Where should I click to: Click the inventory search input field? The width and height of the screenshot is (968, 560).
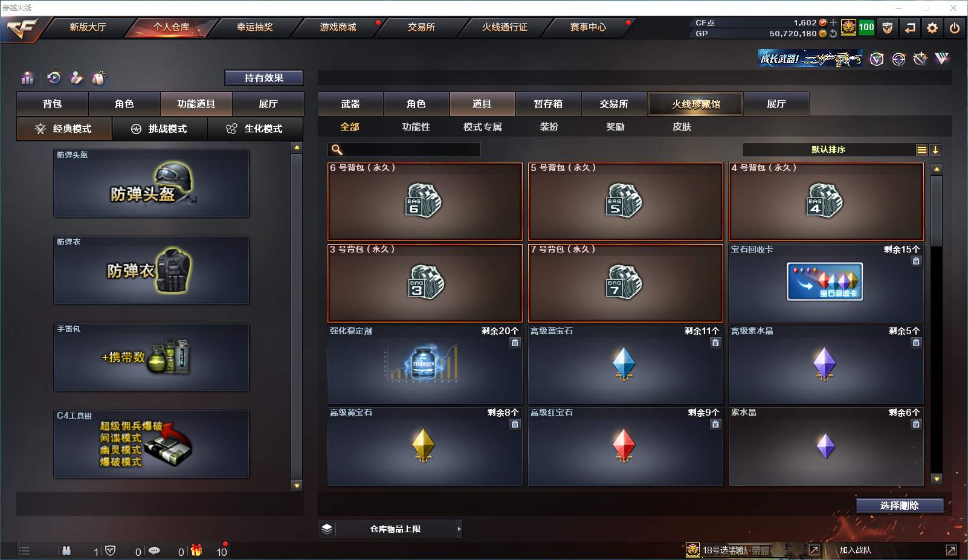point(404,150)
